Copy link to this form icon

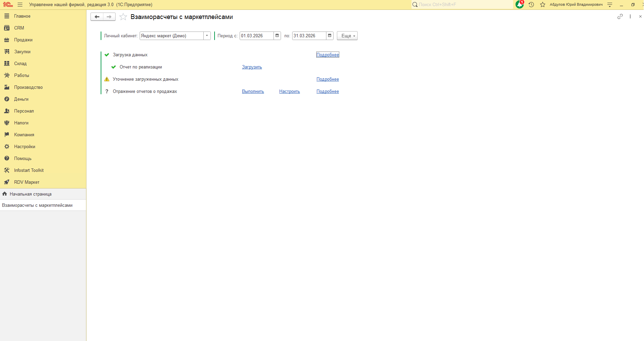point(620,17)
